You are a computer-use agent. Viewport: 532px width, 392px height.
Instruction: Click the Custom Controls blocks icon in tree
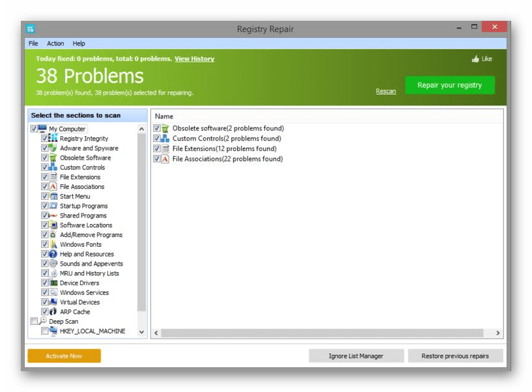point(53,167)
